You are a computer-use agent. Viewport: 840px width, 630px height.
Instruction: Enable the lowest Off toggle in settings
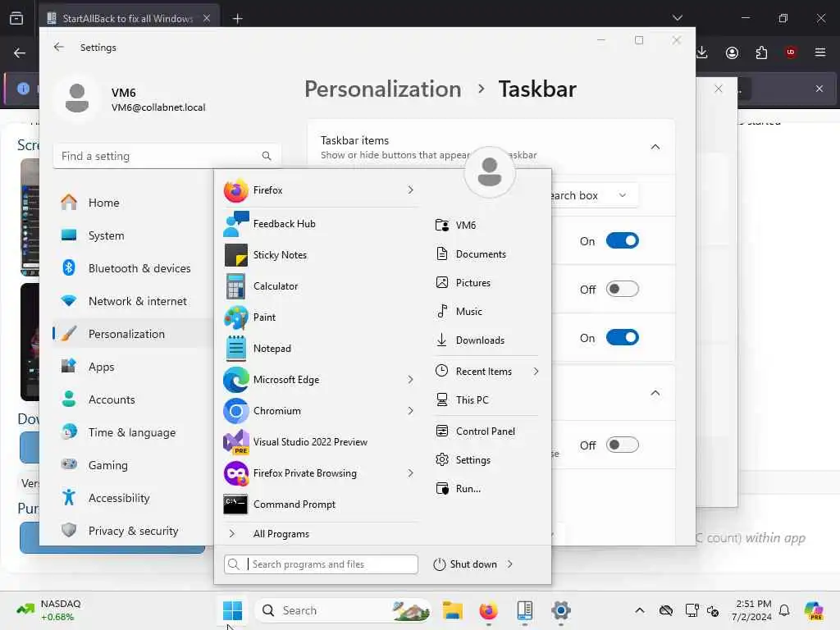click(623, 445)
